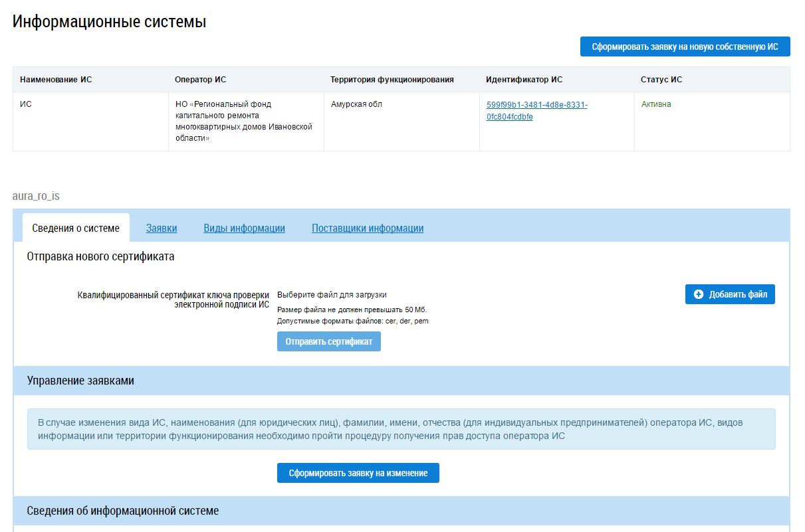Select the Сведения о системе tab

(x=76, y=228)
